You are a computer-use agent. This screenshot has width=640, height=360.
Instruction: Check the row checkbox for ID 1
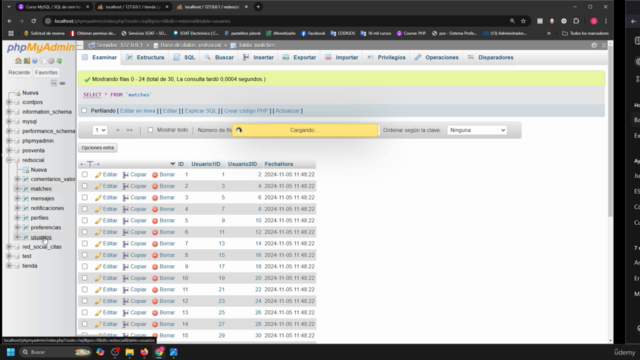pos(84,174)
